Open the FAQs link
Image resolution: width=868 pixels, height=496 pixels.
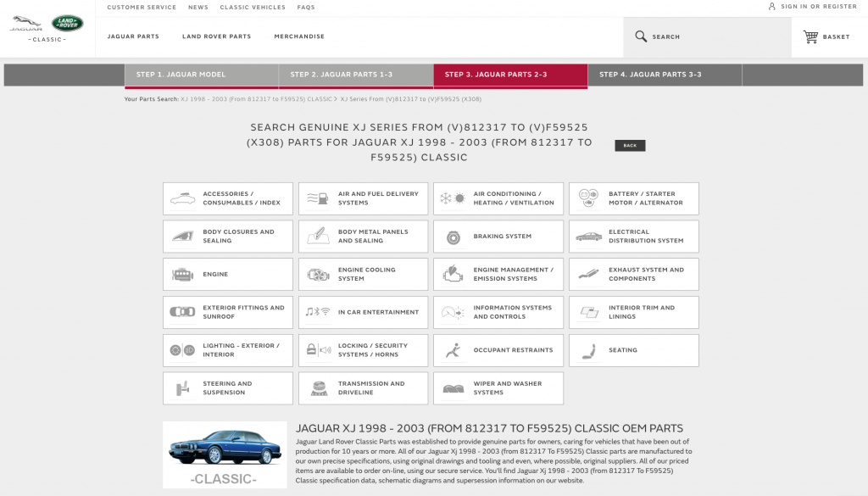point(305,7)
